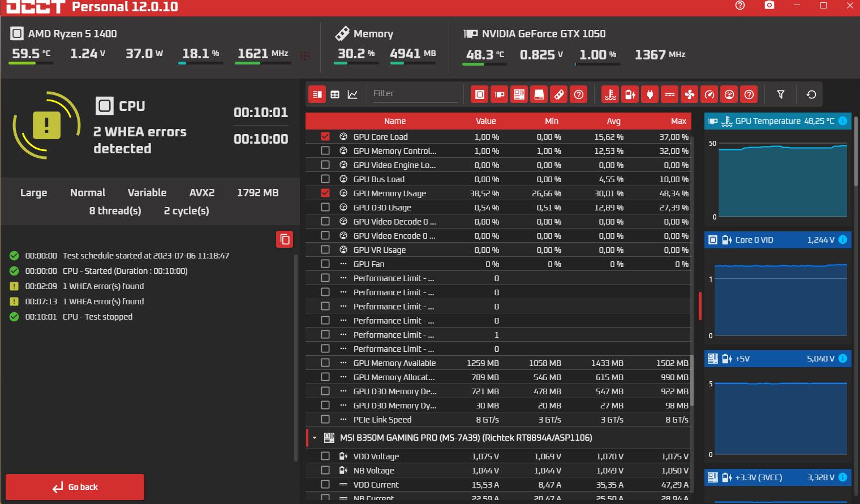This screenshot has width=860, height=504.
Task: Copy the test log to clipboard
Action: coord(285,239)
